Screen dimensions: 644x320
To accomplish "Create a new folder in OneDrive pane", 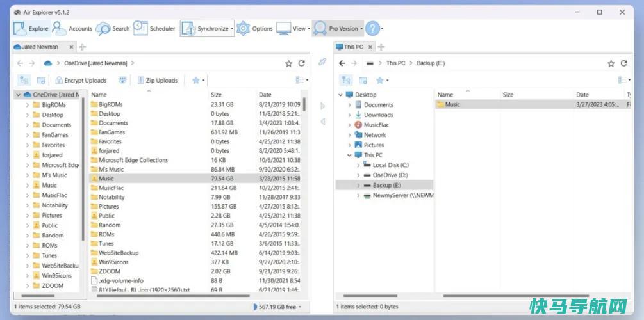I will pyautogui.click(x=40, y=81).
